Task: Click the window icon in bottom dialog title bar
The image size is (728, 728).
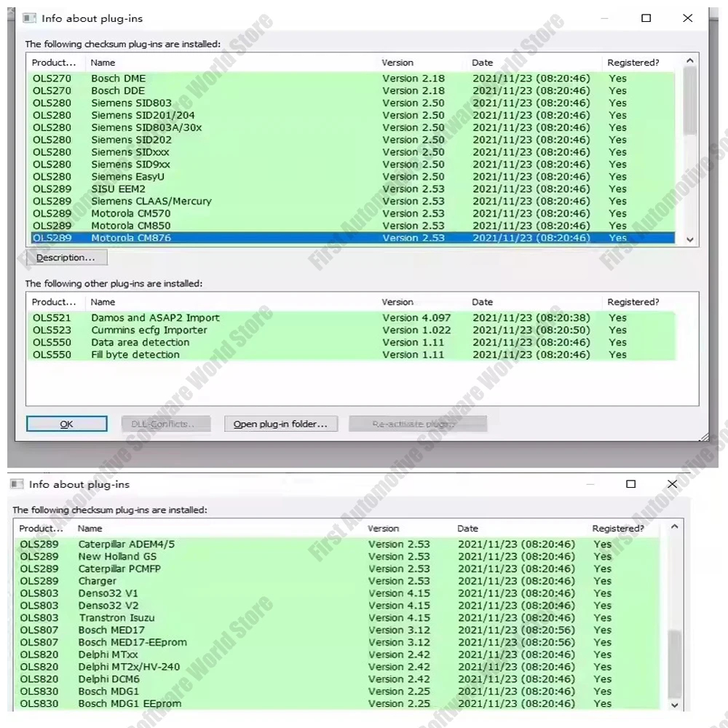Action: [17, 484]
